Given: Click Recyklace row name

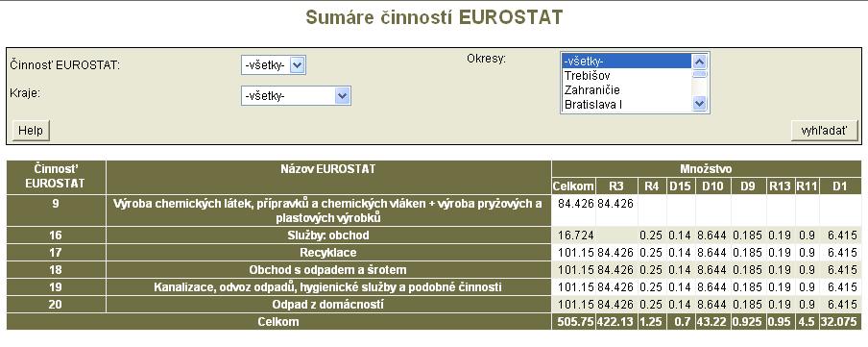Looking at the screenshot, I should click(328, 252).
